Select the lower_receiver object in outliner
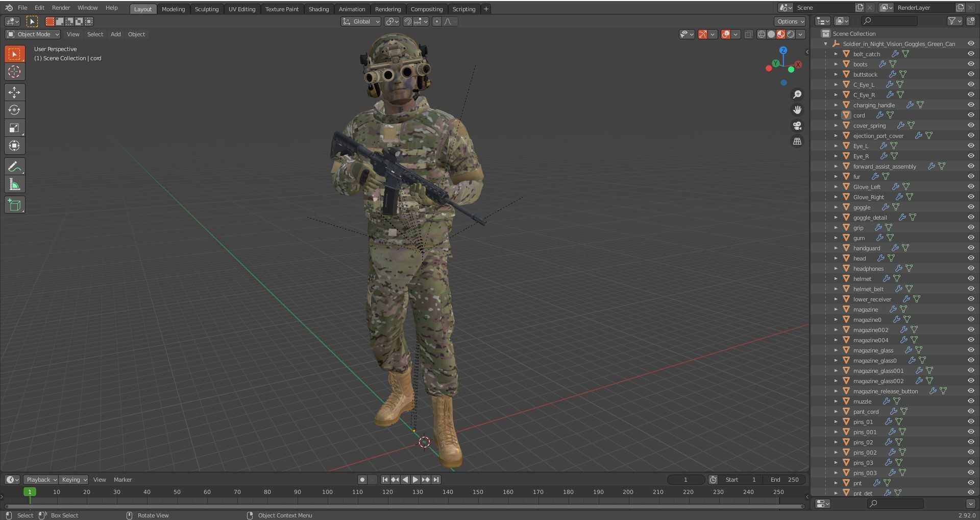This screenshot has width=980, height=520. 872,299
